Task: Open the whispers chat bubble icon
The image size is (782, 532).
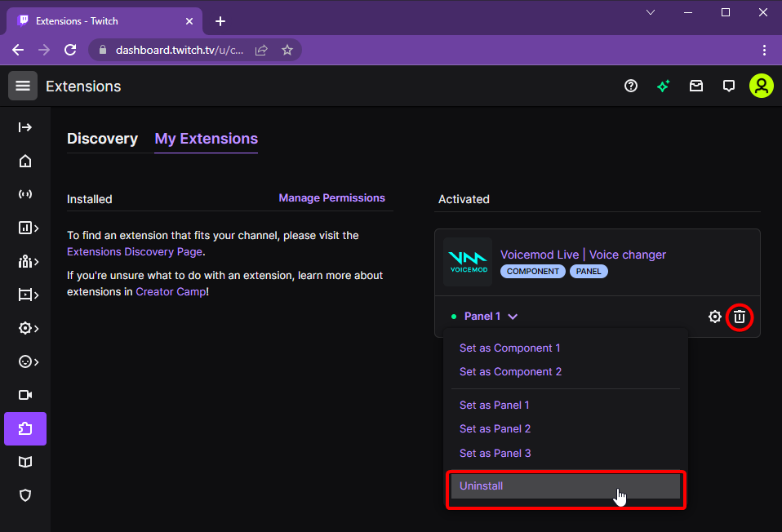Action: (729, 86)
